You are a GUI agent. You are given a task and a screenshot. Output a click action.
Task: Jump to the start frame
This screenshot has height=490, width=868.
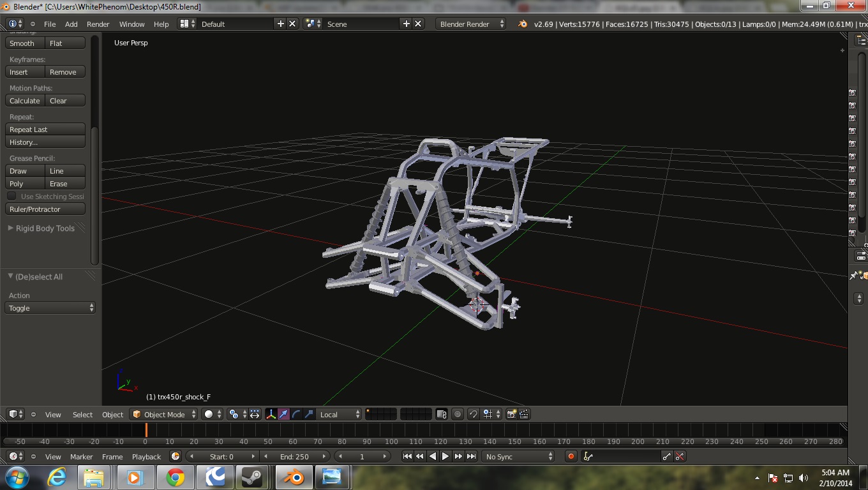coord(407,456)
